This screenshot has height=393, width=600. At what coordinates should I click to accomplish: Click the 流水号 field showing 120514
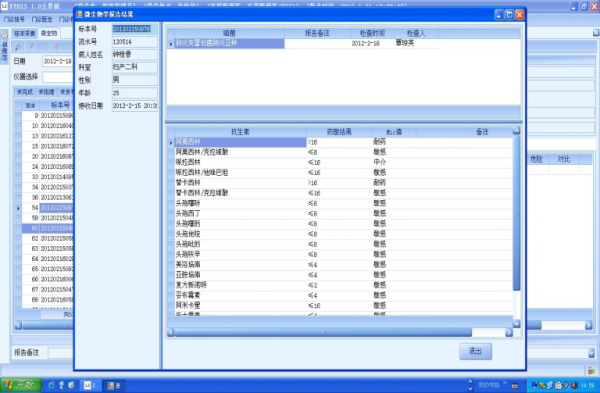[x=134, y=42]
